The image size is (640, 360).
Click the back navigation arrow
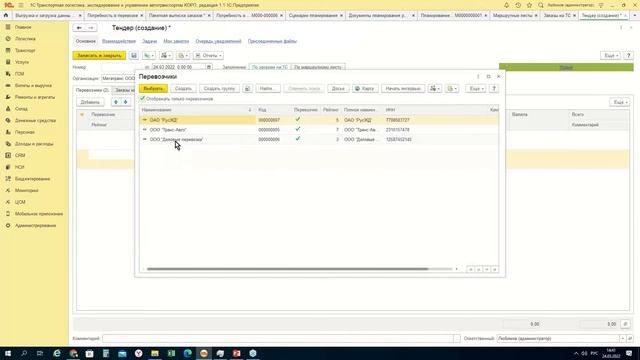pyautogui.click(x=80, y=28)
